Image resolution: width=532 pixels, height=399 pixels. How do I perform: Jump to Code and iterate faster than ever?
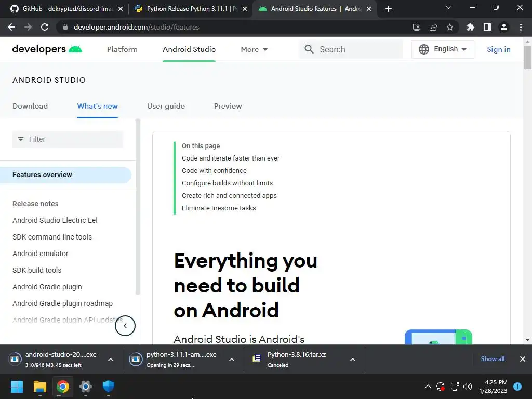231,158
